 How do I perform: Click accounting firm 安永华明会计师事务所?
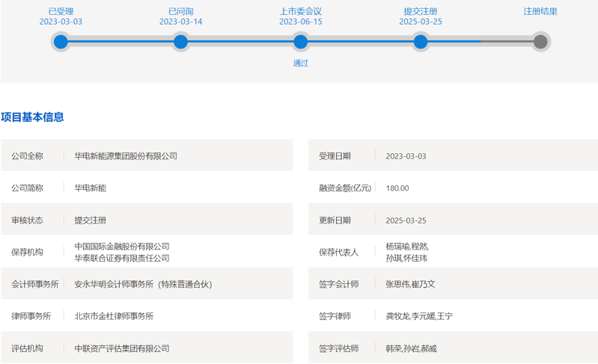(143, 284)
